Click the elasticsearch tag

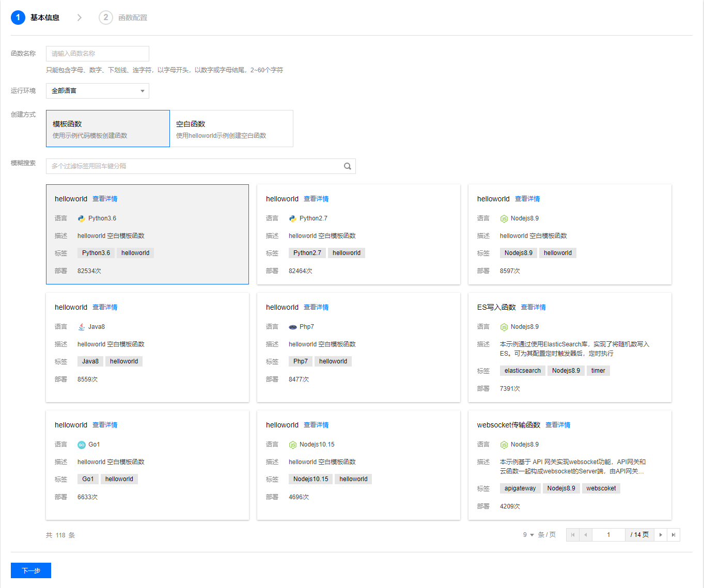(522, 371)
